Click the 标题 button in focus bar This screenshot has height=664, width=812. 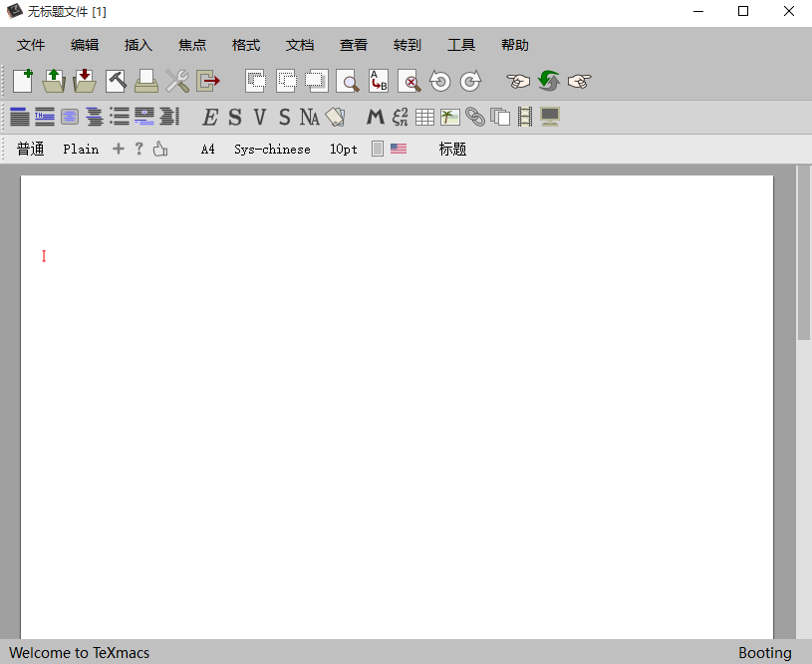pos(452,150)
